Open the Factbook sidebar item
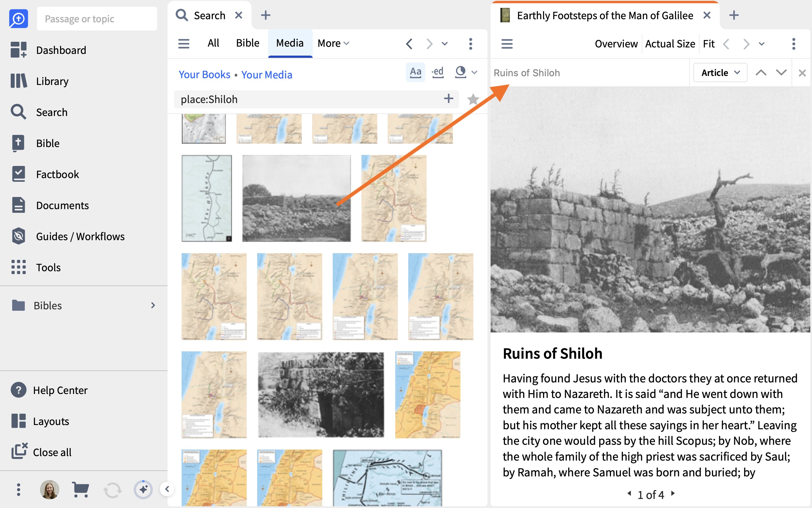The height and width of the screenshot is (508, 812). click(45, 174)
